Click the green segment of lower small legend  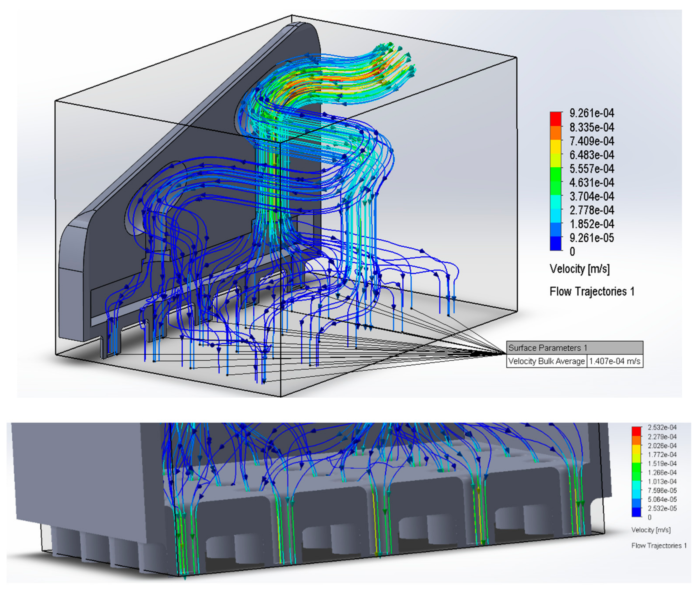[637, 467]
